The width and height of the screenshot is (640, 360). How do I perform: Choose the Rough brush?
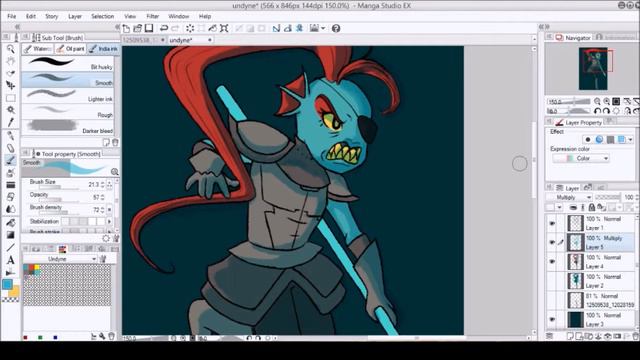67,112
